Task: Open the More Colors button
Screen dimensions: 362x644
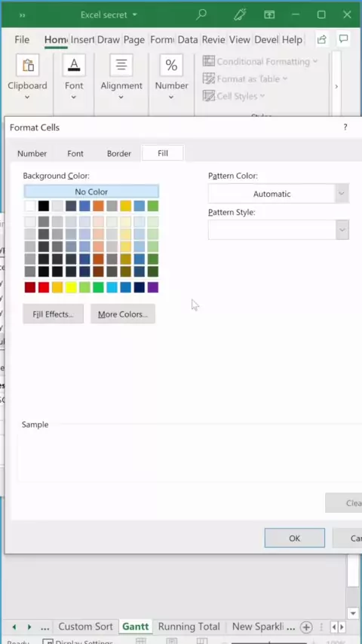Action: coord(123,314)
